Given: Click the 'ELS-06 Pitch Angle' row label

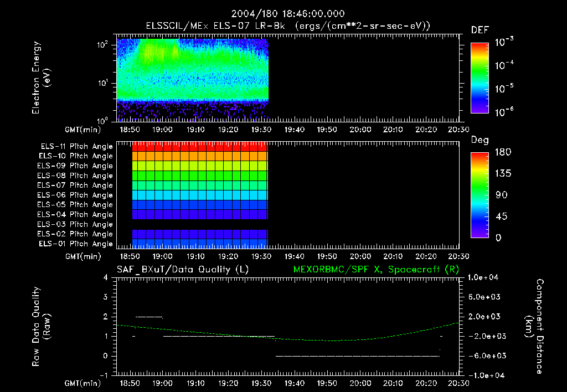Looking at the screenshot, I should [75, 195].
